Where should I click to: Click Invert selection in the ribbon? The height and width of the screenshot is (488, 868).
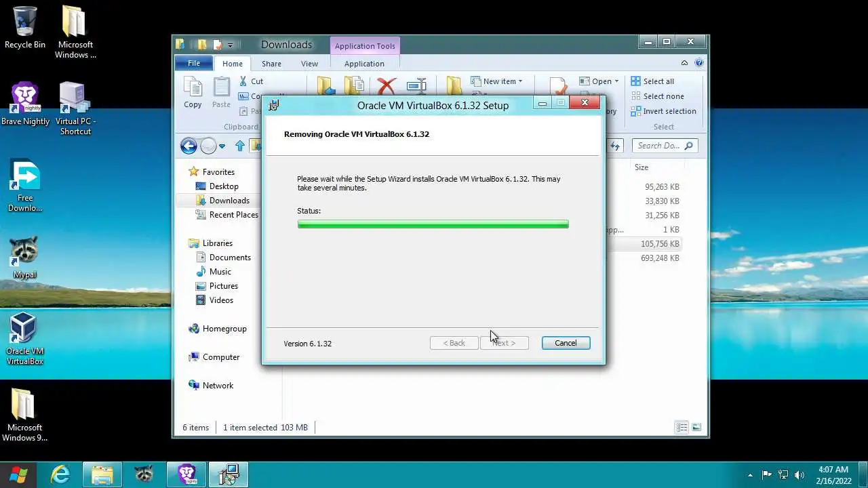coord(663,111)
